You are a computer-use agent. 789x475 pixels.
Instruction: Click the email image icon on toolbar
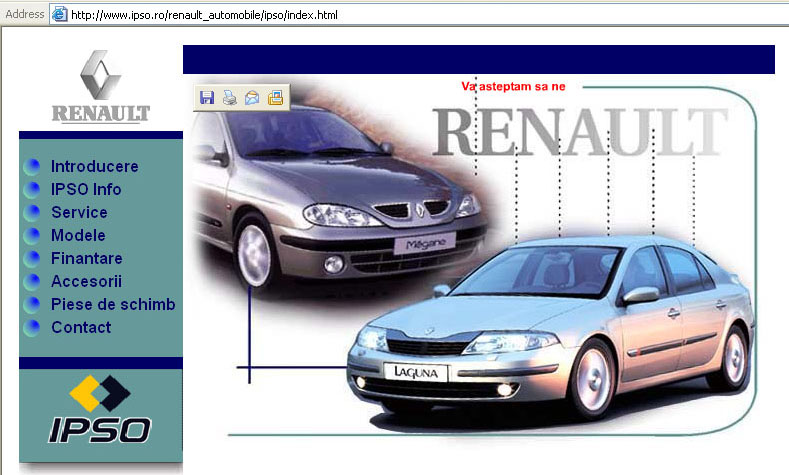click(252, 98)
